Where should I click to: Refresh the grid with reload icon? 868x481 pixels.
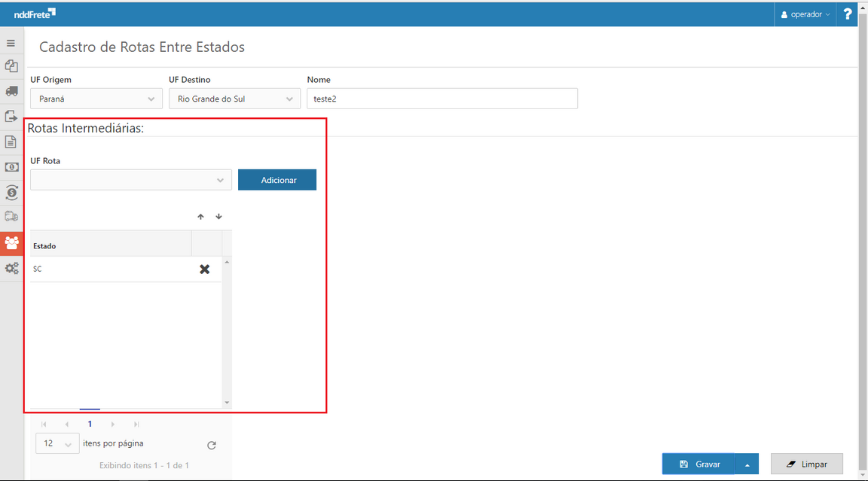tap(212, 445)
